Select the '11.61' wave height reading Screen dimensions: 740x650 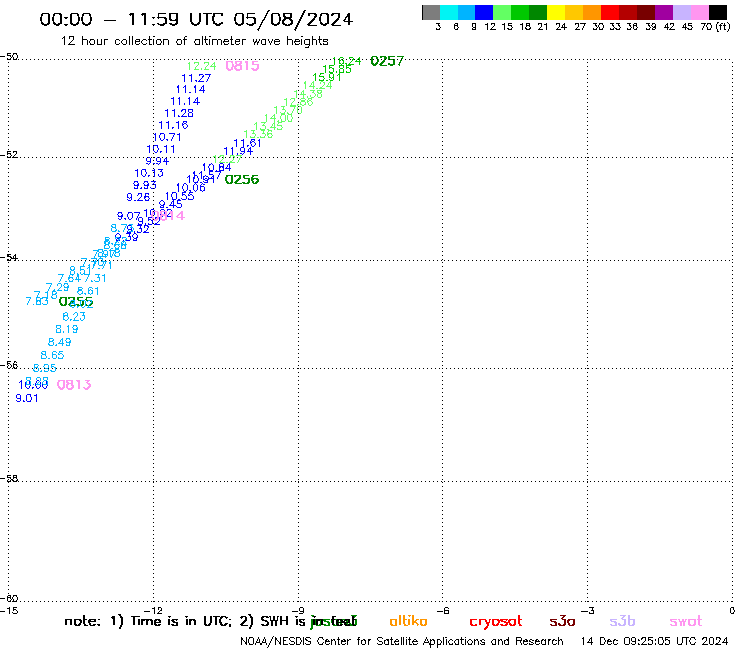point(247,143)
